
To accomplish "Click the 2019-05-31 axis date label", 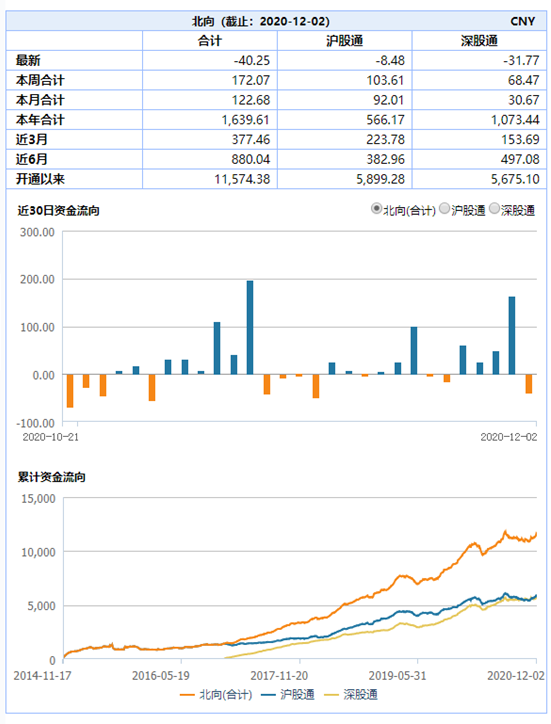I will [x=397, y=676].
